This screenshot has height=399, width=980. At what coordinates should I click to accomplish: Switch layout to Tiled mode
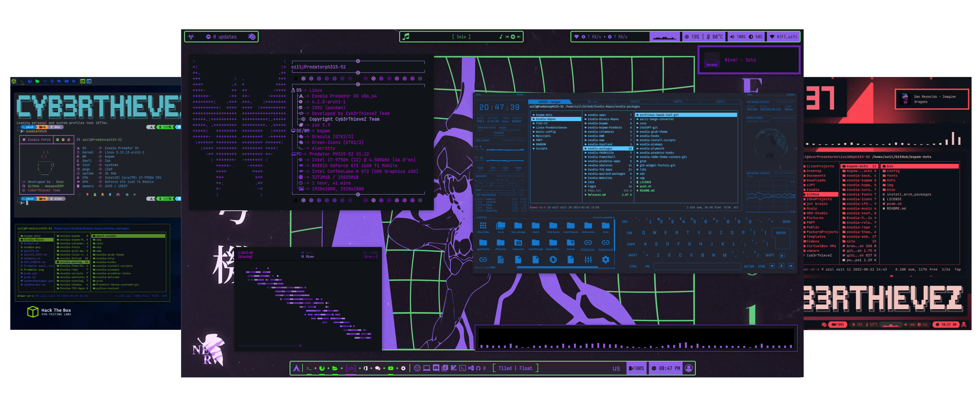point(505,368)
